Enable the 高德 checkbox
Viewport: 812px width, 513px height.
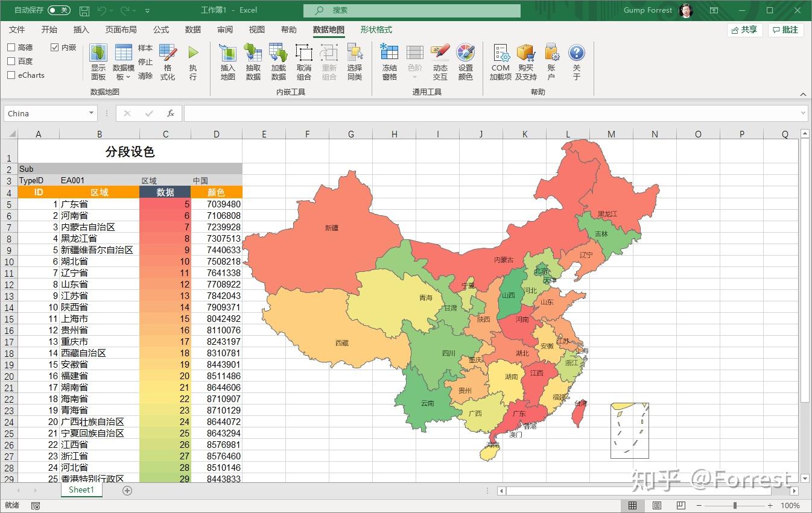[10, 47]
